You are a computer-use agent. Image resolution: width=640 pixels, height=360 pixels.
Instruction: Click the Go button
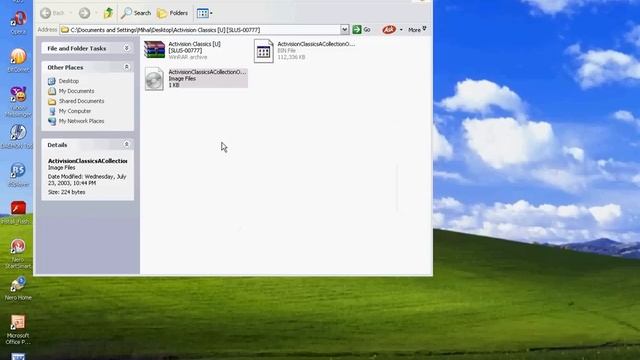[362, 29]
